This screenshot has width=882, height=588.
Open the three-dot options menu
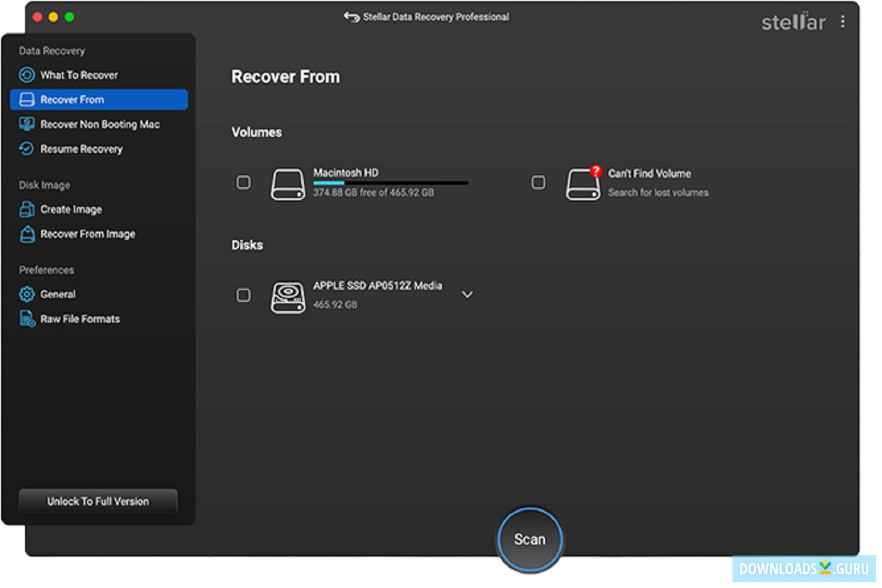click(843, 21)
